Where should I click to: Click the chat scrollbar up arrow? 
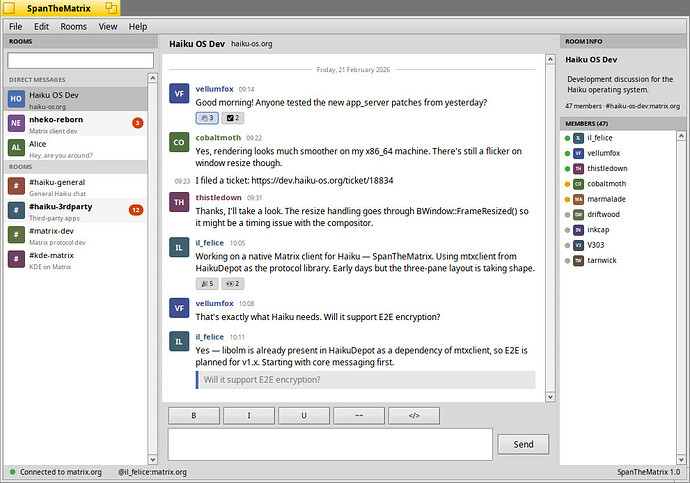click(550, 59)
